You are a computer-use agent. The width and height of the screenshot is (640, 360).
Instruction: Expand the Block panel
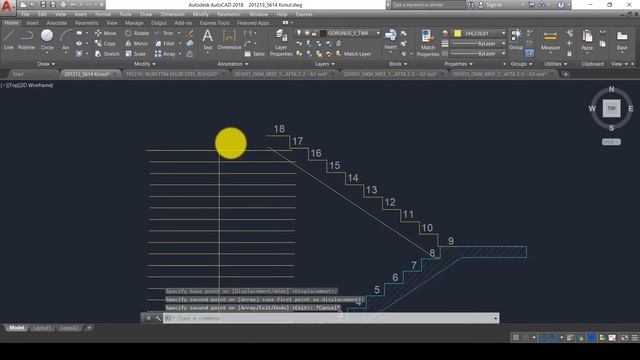[398, 64]
